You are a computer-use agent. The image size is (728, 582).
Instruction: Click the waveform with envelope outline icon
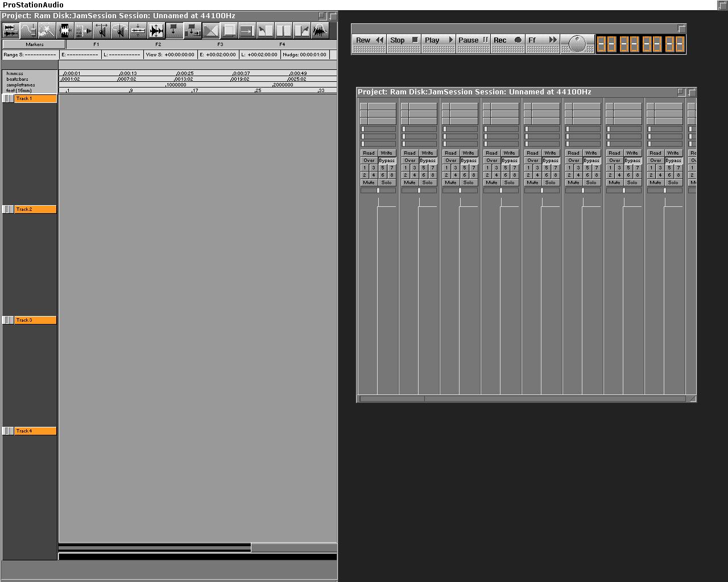coord(320,30)
